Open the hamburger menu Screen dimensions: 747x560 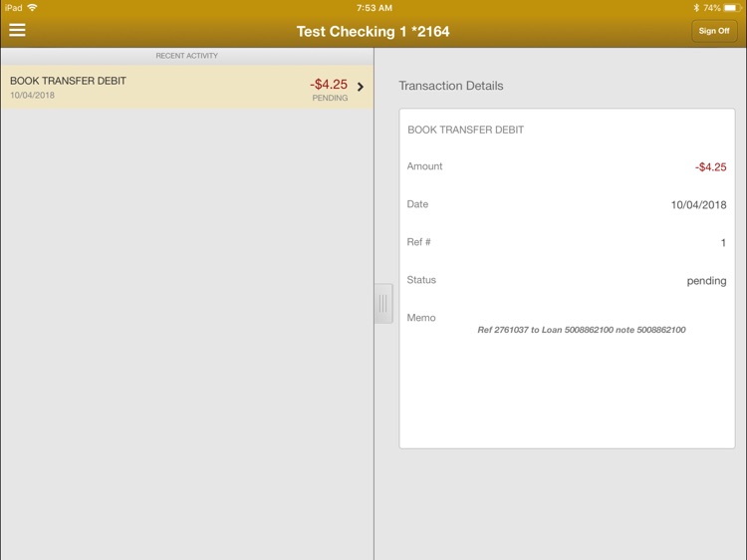click(17, 30)
